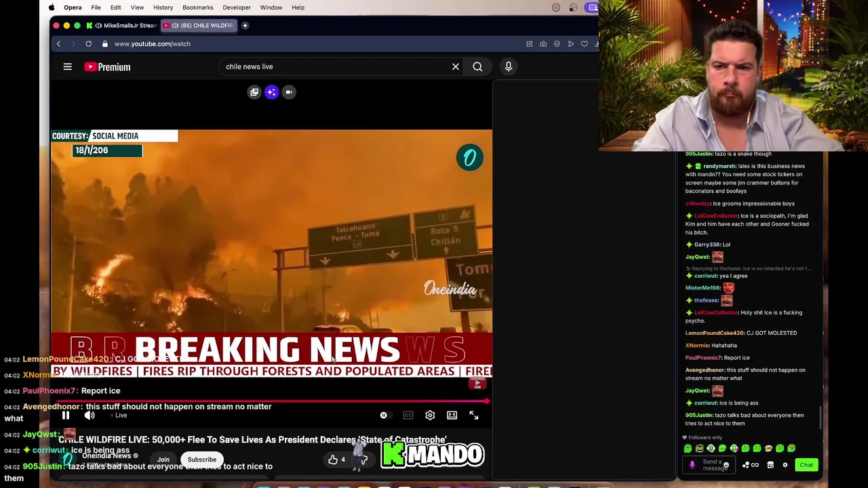Open the chat shop storefront icon
The width and height of the screenshot is (868, 488).
click(x=770, y=465)
